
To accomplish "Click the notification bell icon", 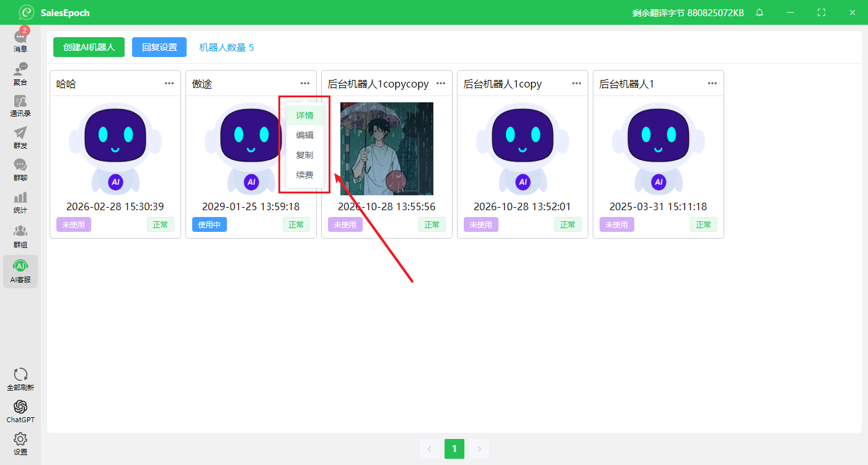I will (x=759, y=12).
